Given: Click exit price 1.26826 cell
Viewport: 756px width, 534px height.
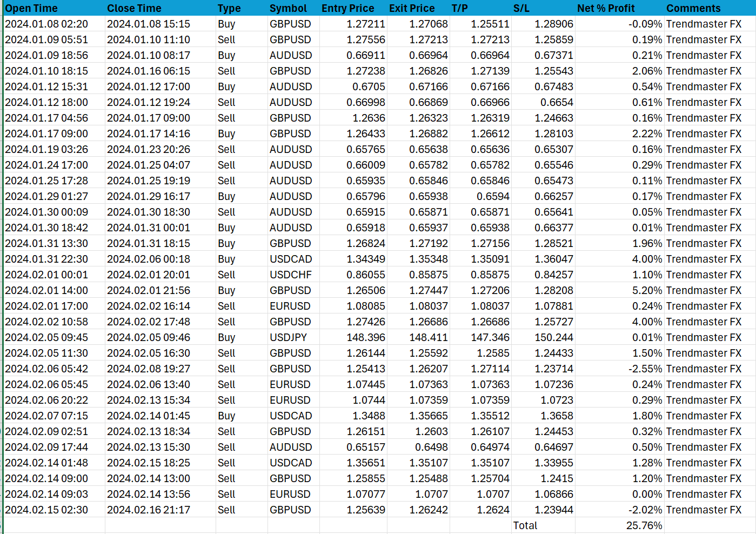Looking at the screenshot, I should point(418,71).
